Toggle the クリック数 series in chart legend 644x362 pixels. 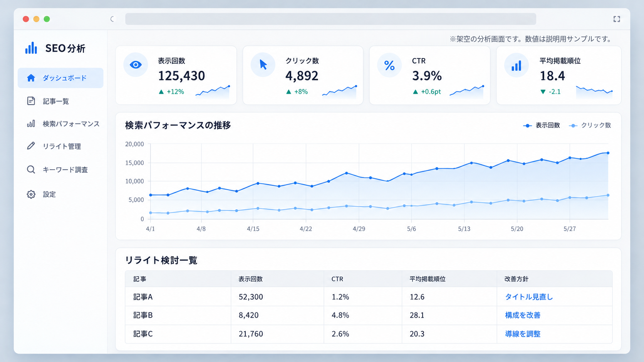point(590,125)
